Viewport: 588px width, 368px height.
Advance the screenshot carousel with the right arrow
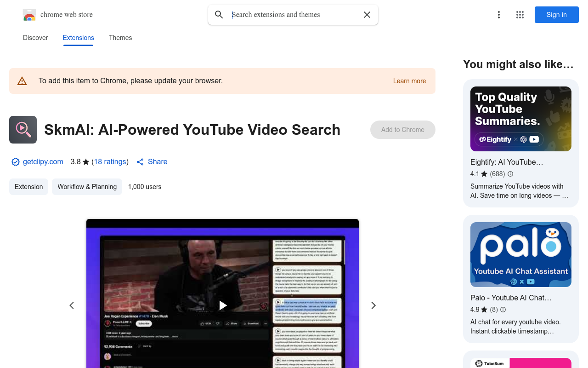click(373, 305)
